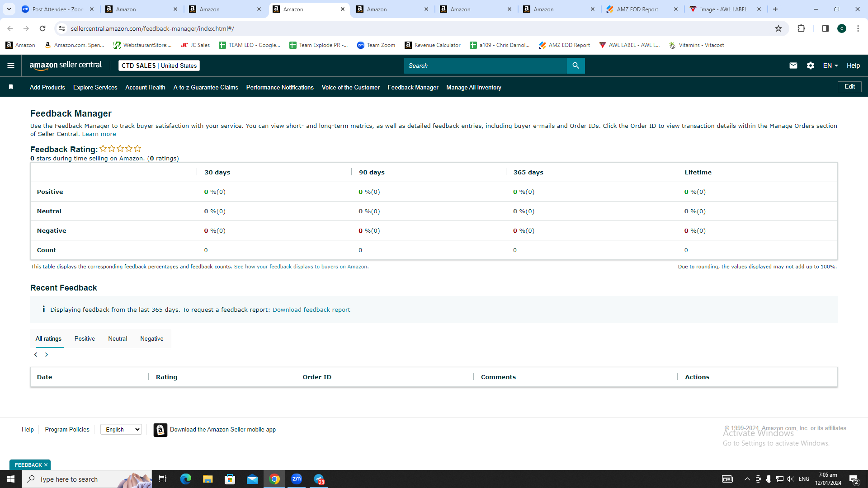Viewport: 868px width, 488px height.
Task: Open A-to-z Guarantee Claims menu item
Action: coord(206,87)
